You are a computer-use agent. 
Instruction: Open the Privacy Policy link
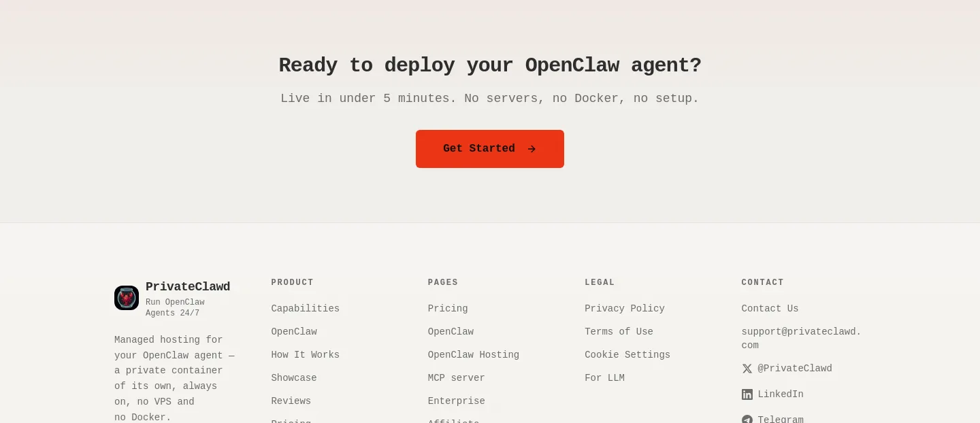(x=625, y=309)
